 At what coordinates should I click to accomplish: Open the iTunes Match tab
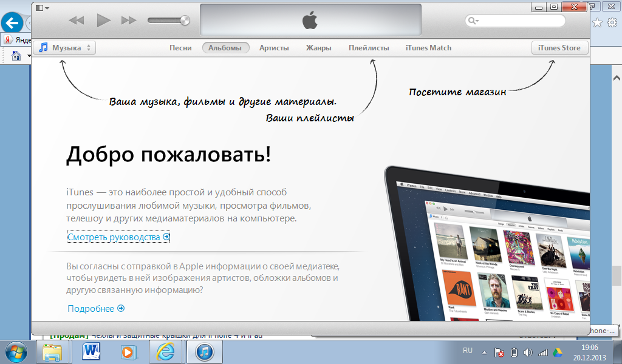428,48
